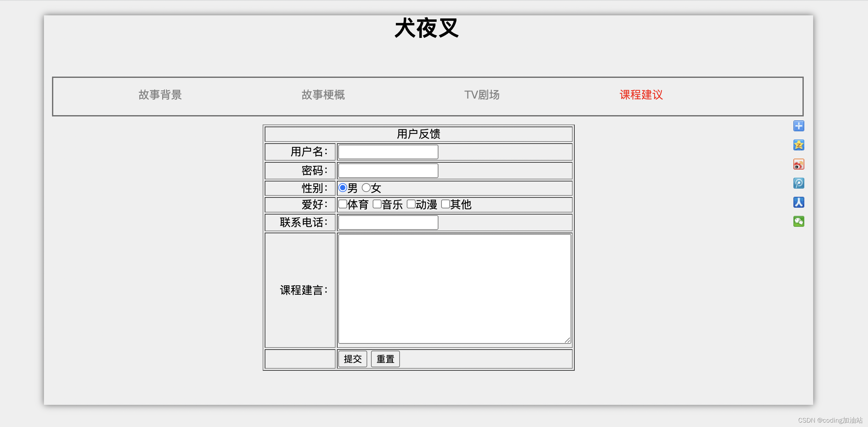Click the 性别: label
Viewport: 868px width, 427px height.
coord(314,188)
